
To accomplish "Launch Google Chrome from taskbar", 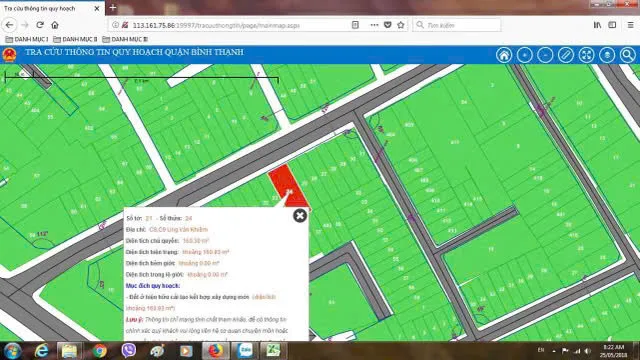I will point(99,351).
